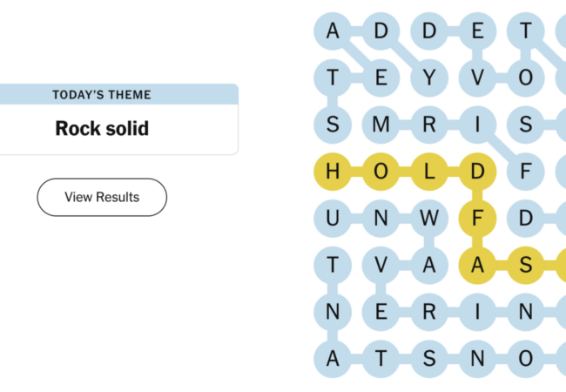Select the yellow letter L tile
566x392 pixels.
(x=428, y=171)
